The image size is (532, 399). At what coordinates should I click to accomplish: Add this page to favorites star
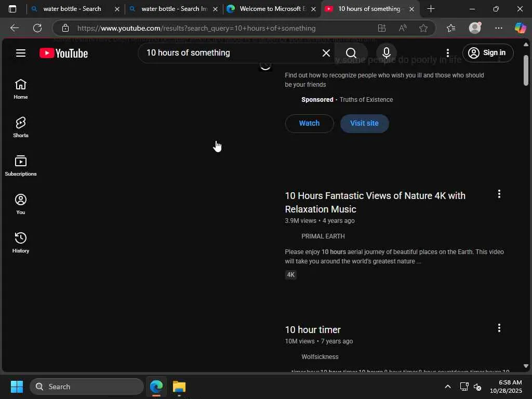click(x=423, y=28)
